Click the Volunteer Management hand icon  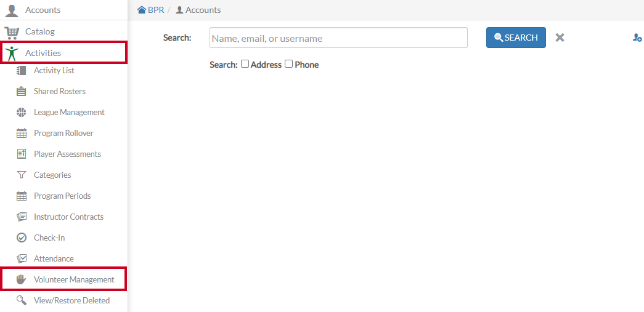point(21,279)
